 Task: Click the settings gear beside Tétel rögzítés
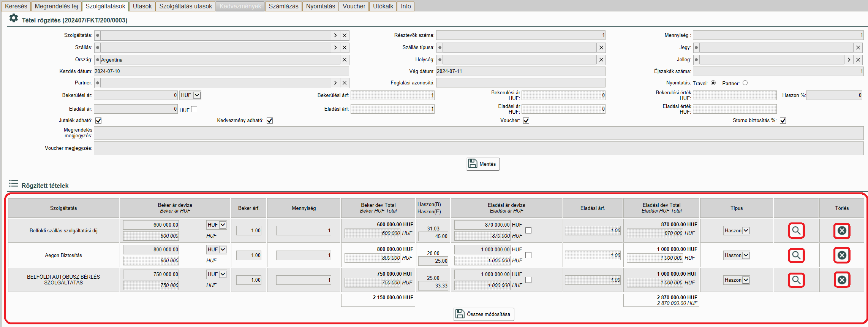(14, 18)
